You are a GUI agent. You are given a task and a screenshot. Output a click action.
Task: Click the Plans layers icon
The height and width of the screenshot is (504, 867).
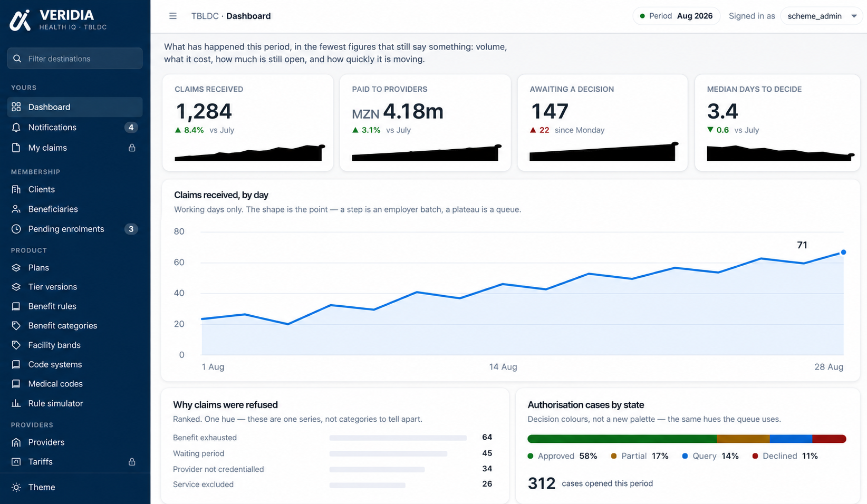(16, 268)
